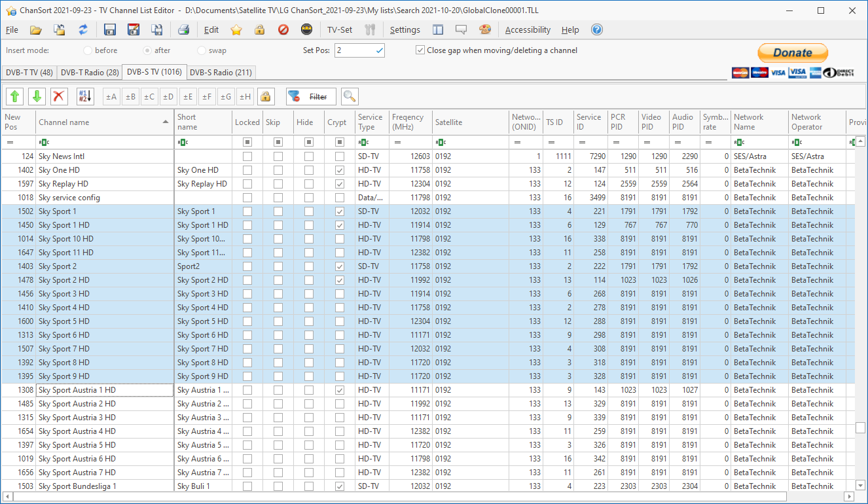The height and width of the screenshot is (504, 868).
Task: Toggle Close gap when moving/deleting checkbox
Action: (x=420, y=50)
